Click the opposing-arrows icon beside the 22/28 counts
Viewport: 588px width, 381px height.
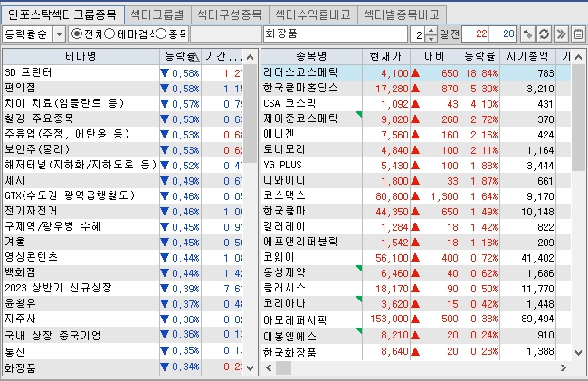click(527, 34)
